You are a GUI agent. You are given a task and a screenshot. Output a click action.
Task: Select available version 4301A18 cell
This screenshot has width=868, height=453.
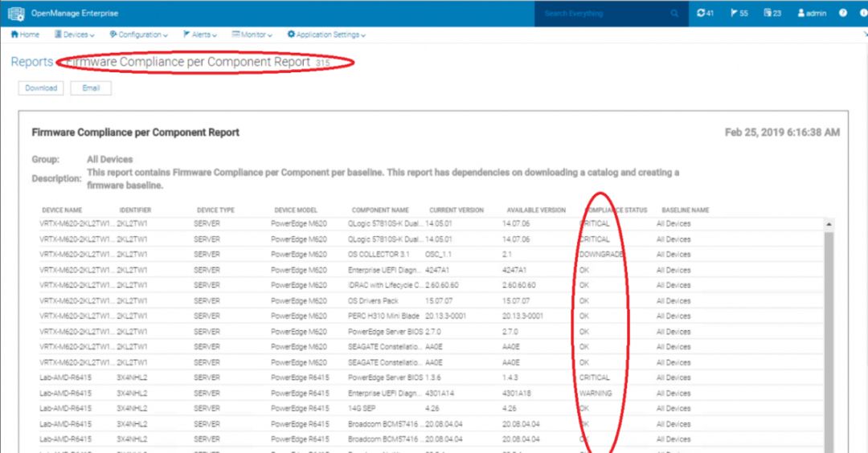pyautogui.click(x=517, y=394)
